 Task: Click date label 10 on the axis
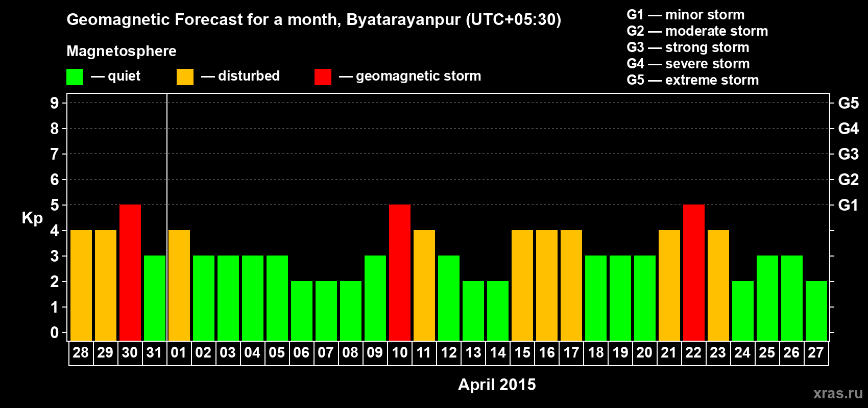[x=399, y=353]
